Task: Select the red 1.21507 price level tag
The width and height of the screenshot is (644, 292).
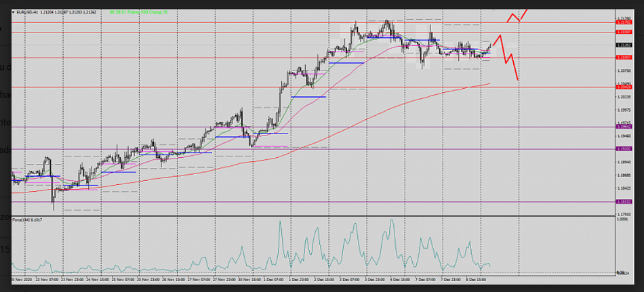Action: [x=624, y=32]
